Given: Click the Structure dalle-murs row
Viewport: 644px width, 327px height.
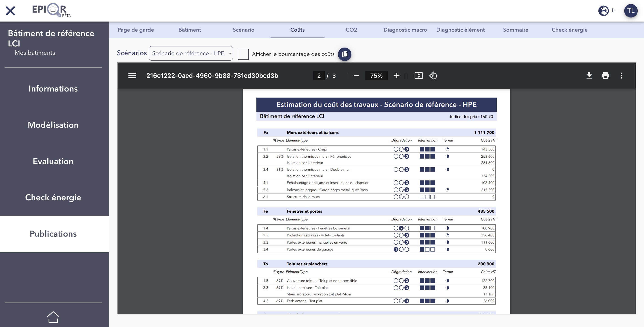Looking at the screenshot, I should pyautogui.click(x=376, y=197).
